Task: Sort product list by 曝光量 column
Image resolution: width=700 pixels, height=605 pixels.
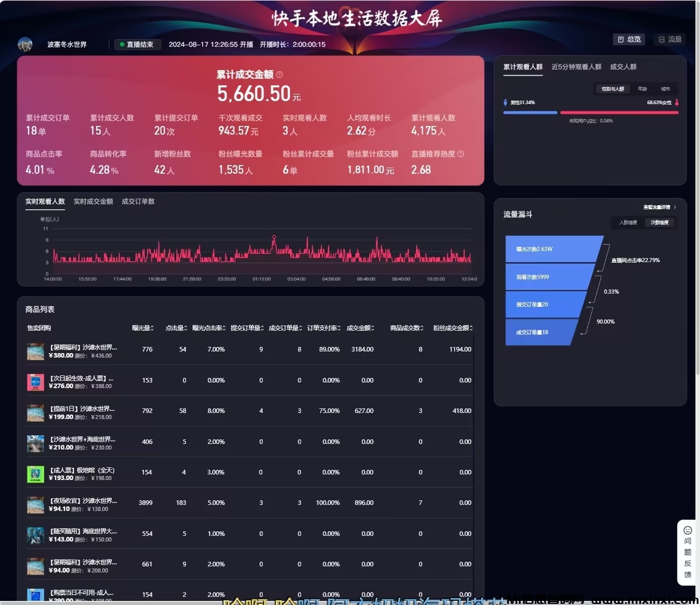Action: tap(143, 328)
